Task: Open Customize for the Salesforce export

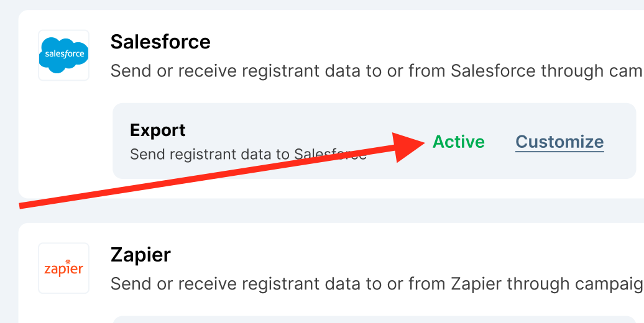Action: (x=559, y=142)
